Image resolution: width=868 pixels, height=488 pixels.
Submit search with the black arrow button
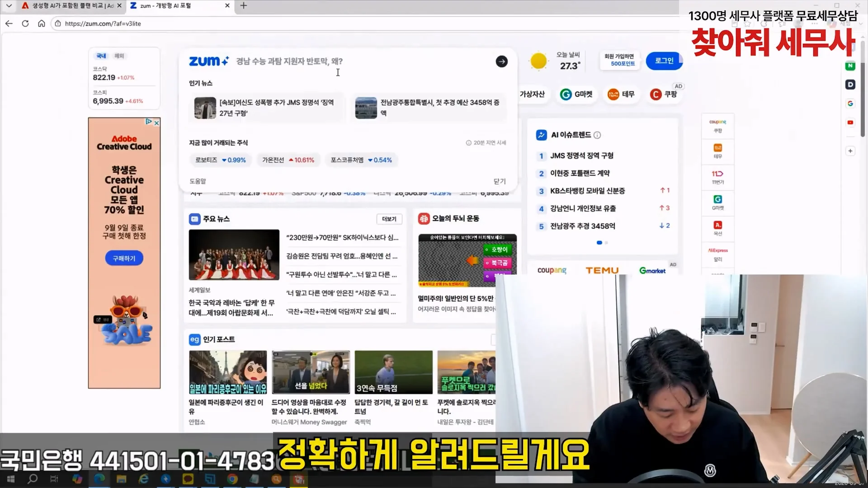[501, 61]
